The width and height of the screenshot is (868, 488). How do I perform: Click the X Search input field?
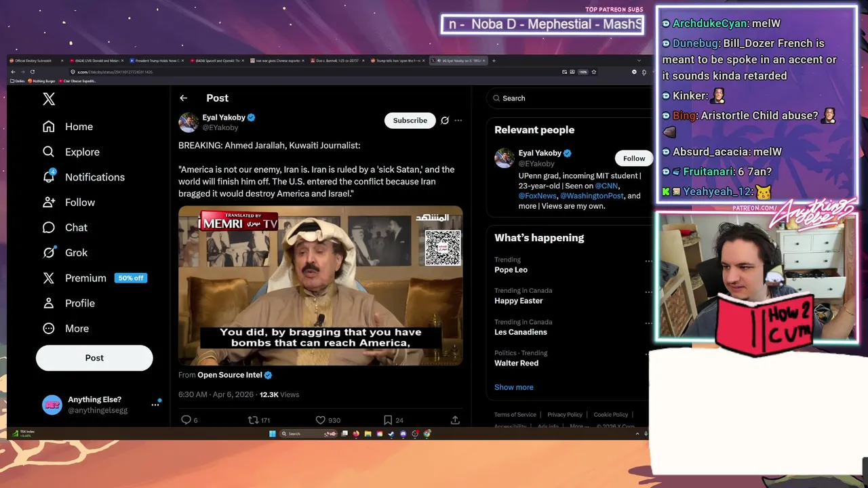(x=570, y=98)
